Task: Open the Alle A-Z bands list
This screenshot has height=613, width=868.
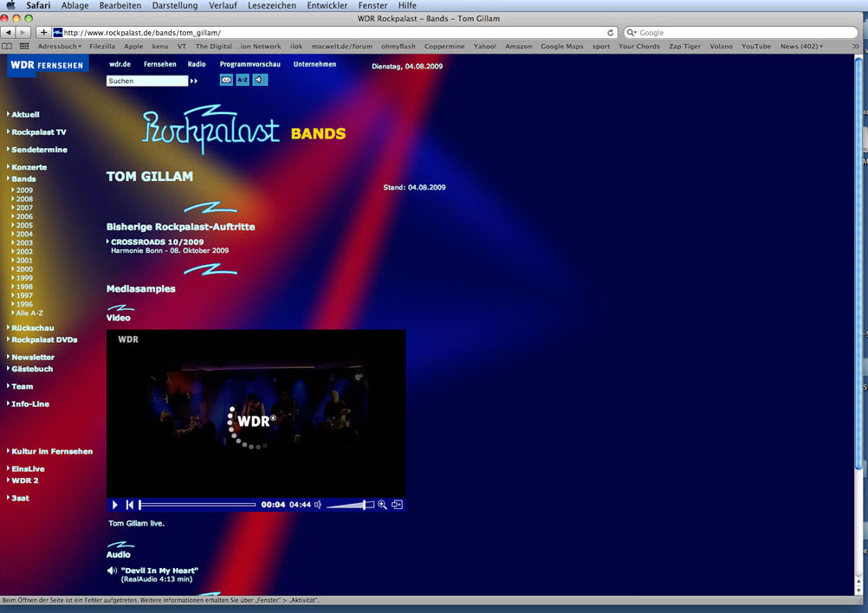Action: click(29, 313)
